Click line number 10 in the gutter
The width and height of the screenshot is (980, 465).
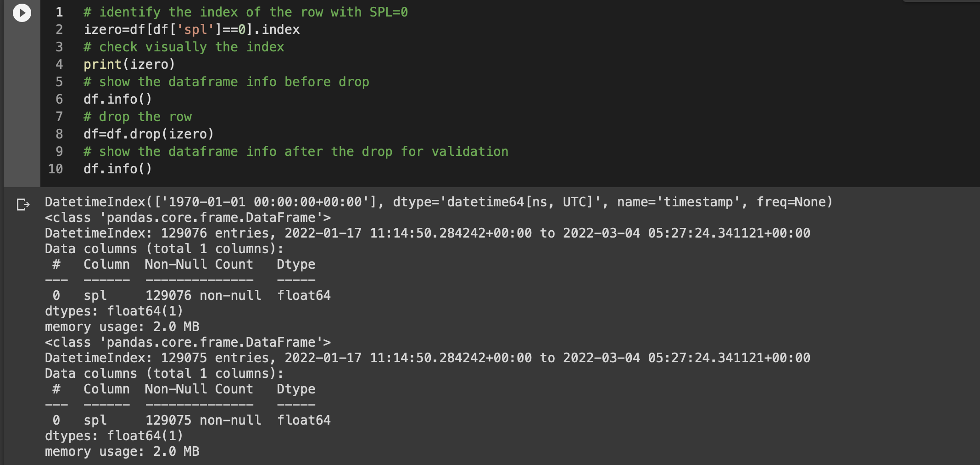coord(56,169)
